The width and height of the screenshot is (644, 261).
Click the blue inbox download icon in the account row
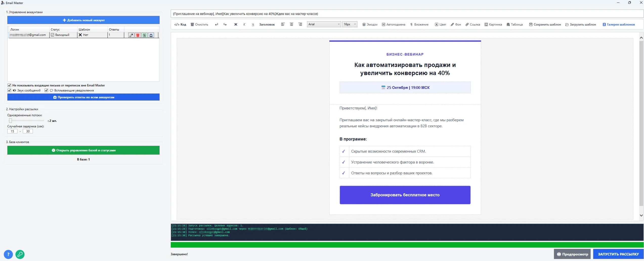coord(151,35)
